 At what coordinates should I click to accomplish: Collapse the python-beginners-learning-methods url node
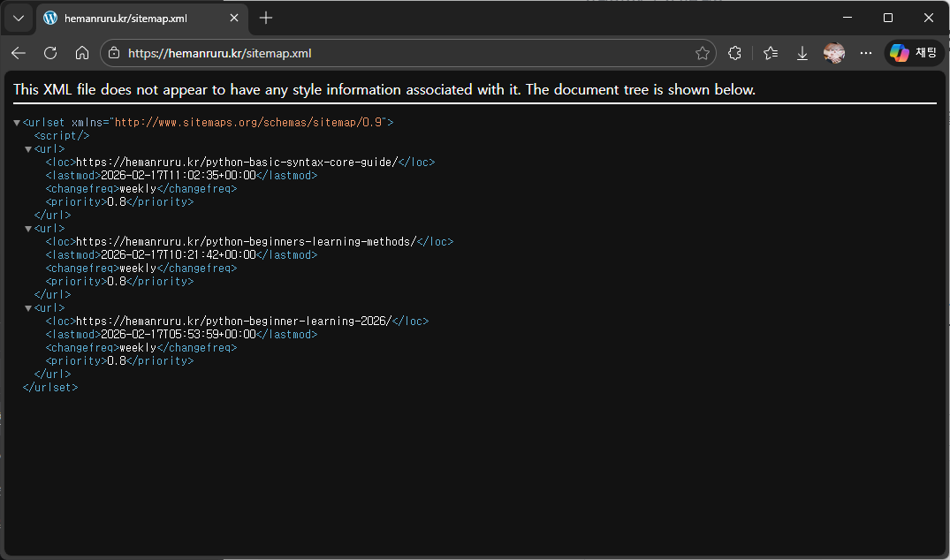point(28,229)
